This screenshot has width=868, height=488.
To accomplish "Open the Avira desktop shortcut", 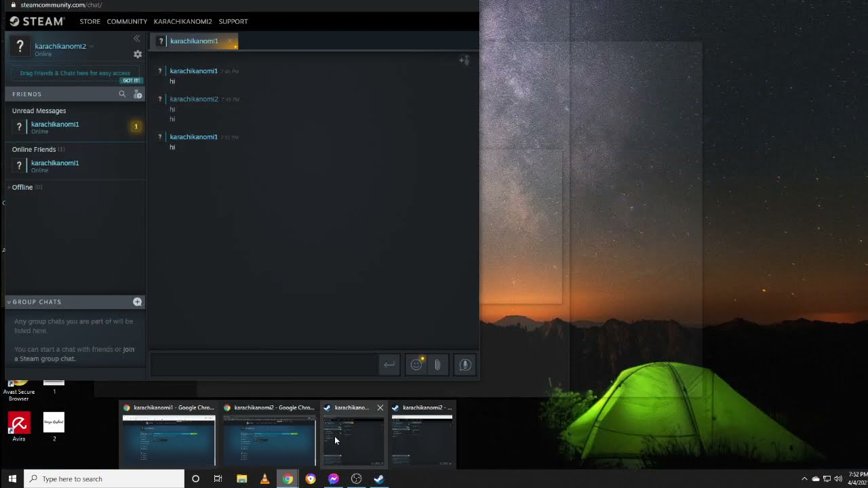I will pos(19,427).
